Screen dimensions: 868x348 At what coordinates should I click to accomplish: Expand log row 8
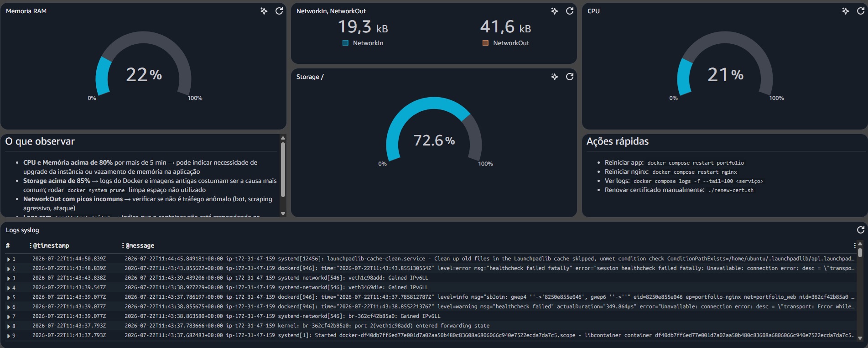click(x=8, y=326)
